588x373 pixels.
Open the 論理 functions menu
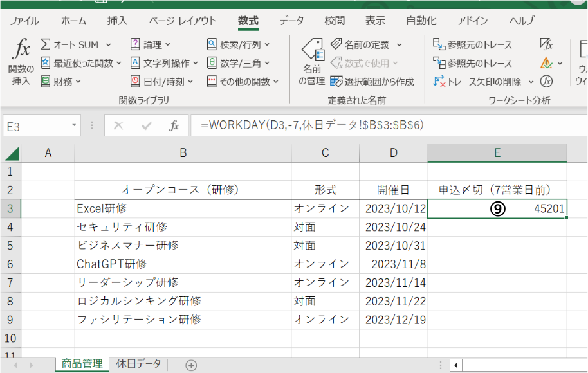(x=151, y=45)
